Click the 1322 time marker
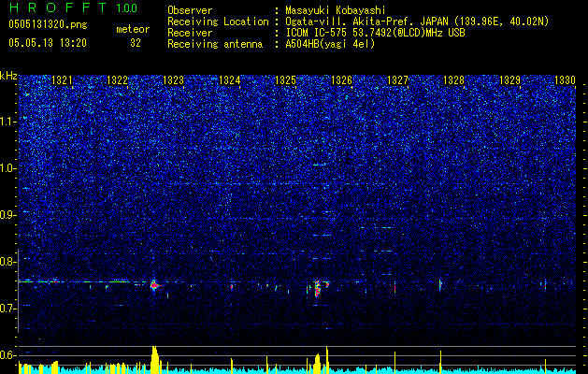The image size is (588, 374). (118, 80)
